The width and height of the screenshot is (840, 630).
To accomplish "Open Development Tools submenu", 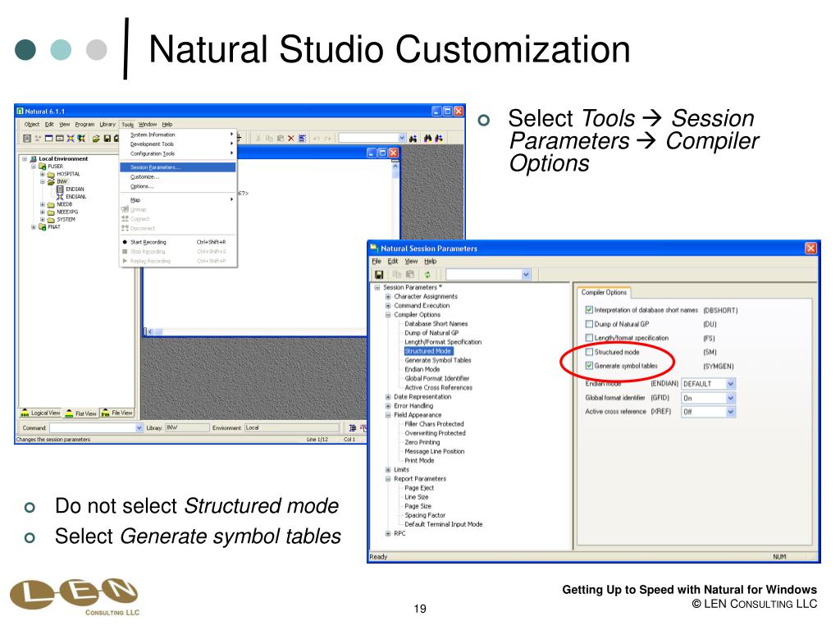I will (x=178, y=144).
